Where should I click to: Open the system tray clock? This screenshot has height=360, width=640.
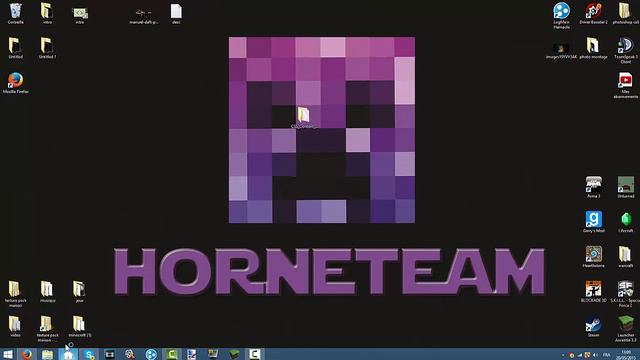pos(626,354)
